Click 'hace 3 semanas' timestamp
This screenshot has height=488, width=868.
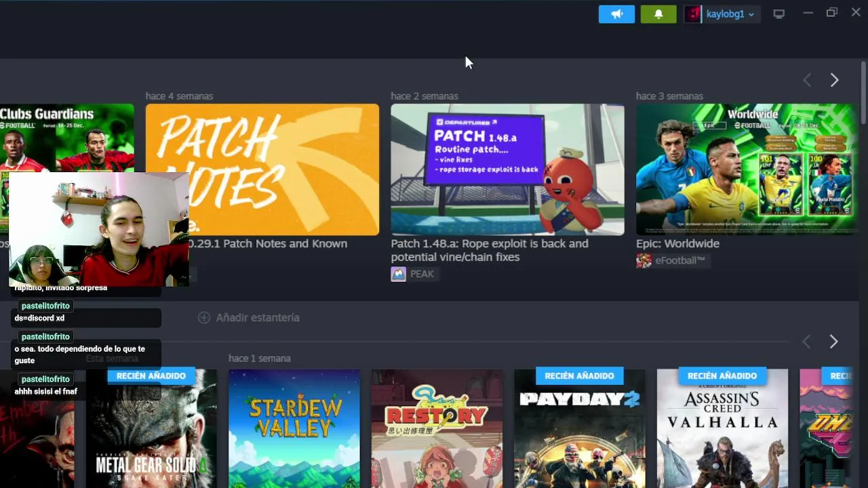(x=669, y=96)
